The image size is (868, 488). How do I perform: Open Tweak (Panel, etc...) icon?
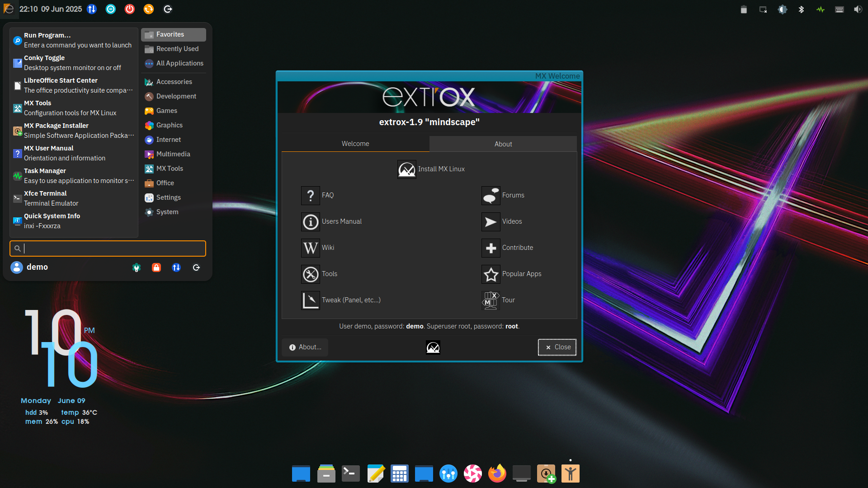(x=311, y=300)
